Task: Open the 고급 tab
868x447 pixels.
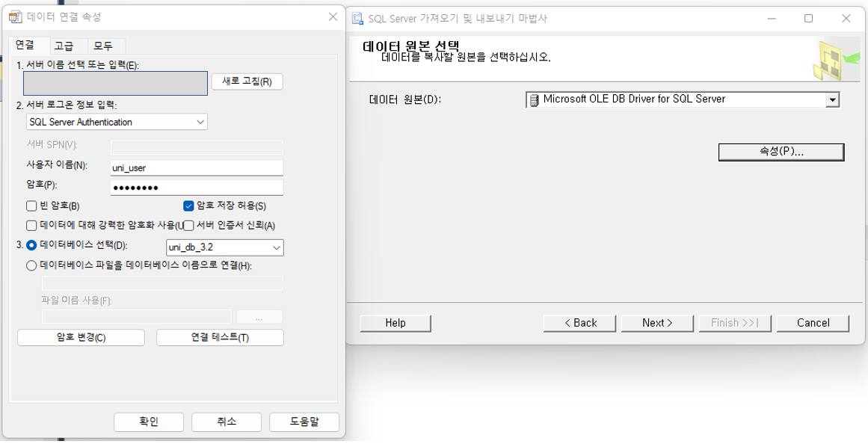Action: pos(64,46)
